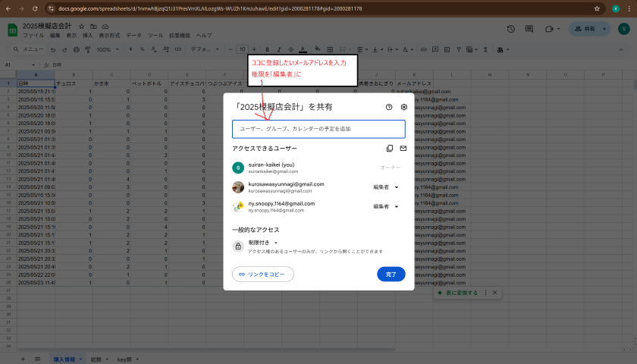637x364 pixels.
Task: Bookmark page star in address bar
Action: (597, 8)
